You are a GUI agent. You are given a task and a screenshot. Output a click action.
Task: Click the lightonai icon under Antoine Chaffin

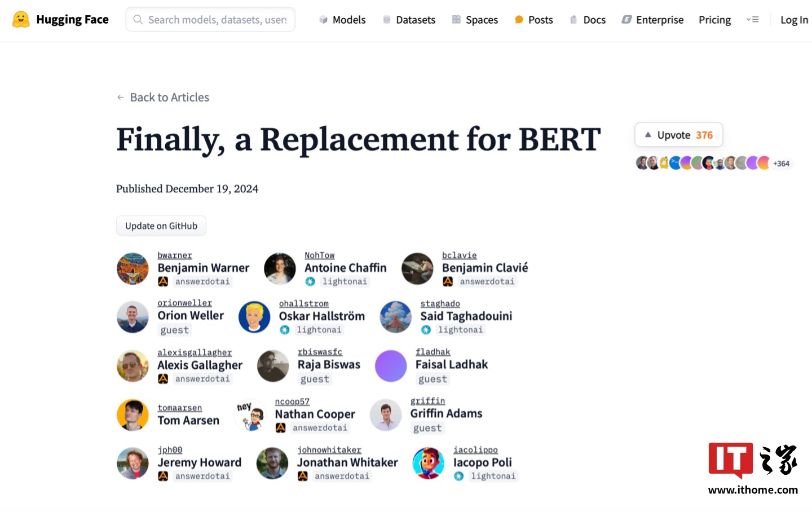click(x=310, y=281)
